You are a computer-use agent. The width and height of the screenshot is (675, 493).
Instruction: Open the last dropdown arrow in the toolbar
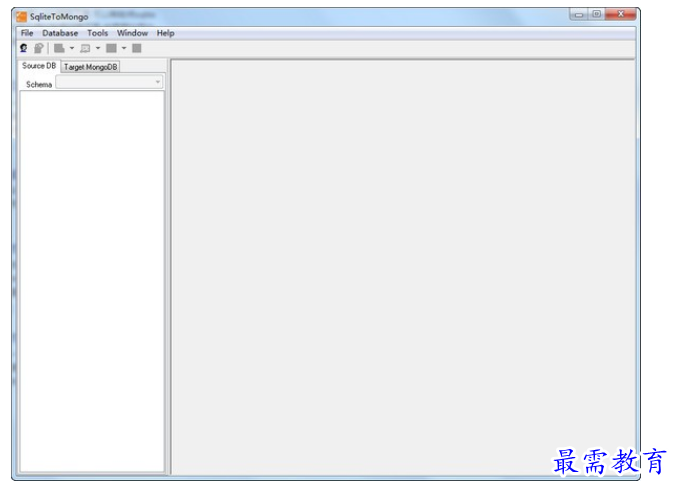124,48
